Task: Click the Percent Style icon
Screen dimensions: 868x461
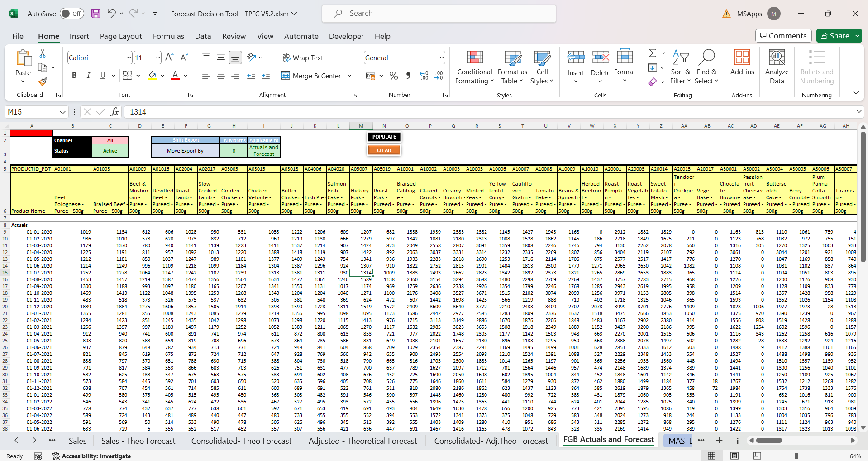Action: 394,76
